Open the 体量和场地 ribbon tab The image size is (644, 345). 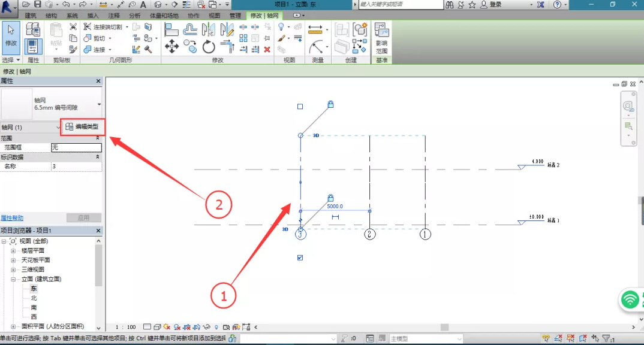point(164,16)
